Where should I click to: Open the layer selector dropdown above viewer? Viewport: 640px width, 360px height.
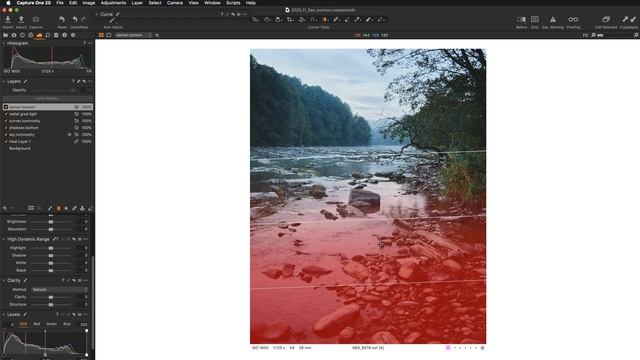pos(133,35)
